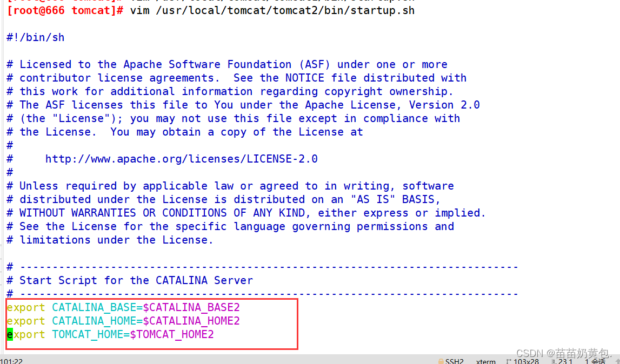Click the [root@666 tomcat]# prompt

coord(65,10)
